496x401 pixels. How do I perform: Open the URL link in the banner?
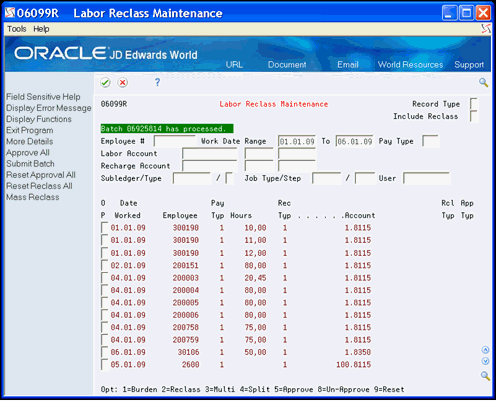pyautogui.click(x=234, y=64)
